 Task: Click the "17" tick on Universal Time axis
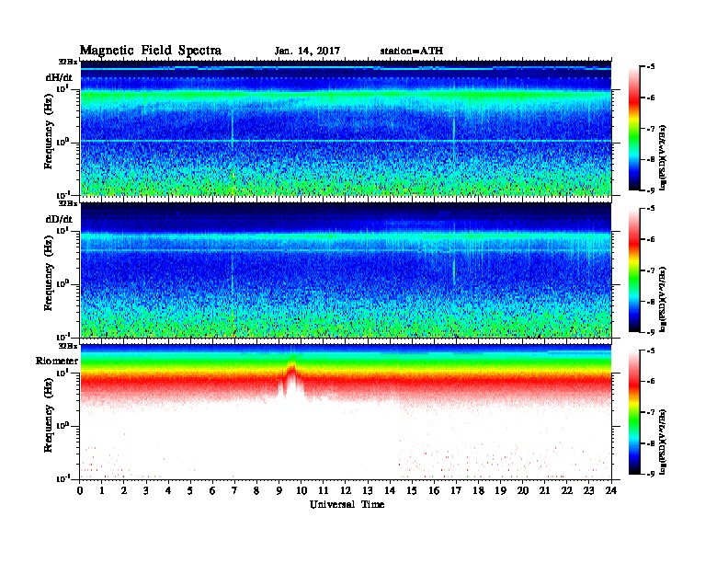point(456,490)
